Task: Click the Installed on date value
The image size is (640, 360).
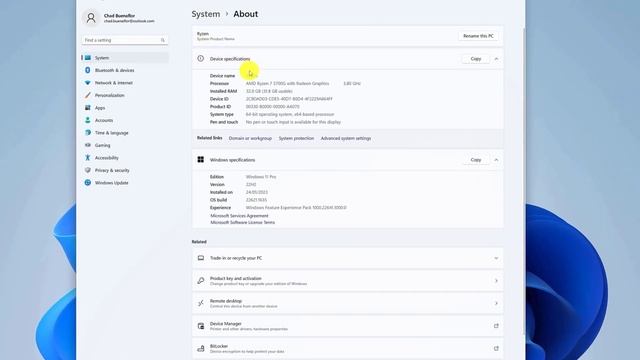Action: tap(257, 192)
